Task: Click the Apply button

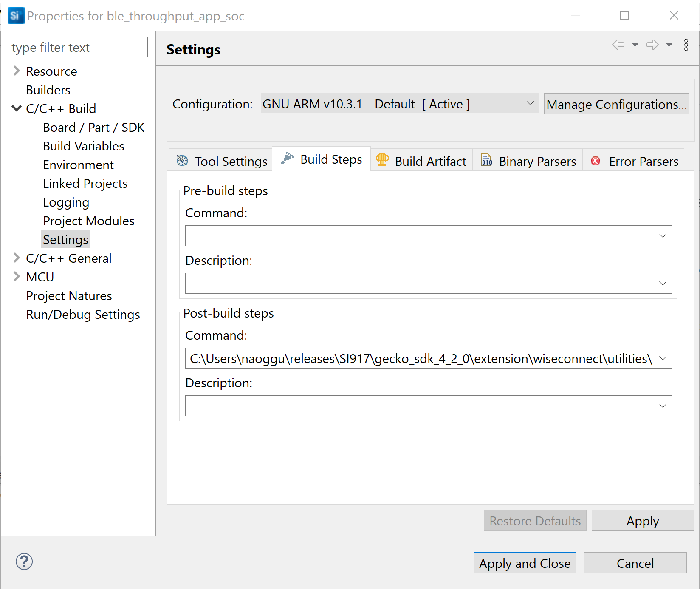Action: (x=643, y=520)
